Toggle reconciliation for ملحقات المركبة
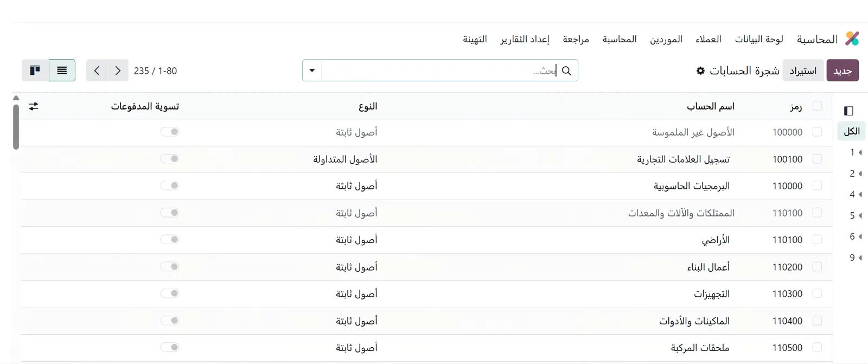This screenshot has width=868, height=364. (x=170, y=347)
